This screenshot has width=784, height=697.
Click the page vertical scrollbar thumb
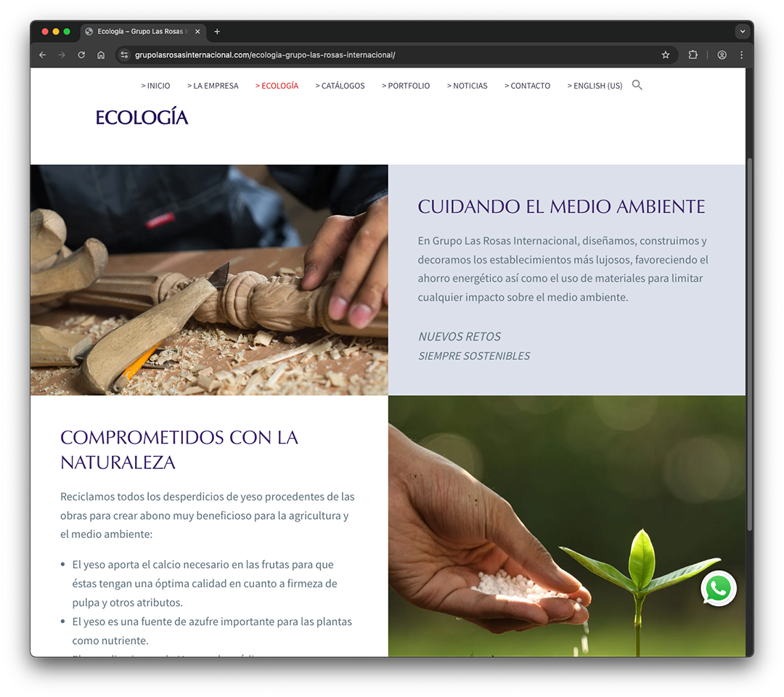(x=749, y=345)
